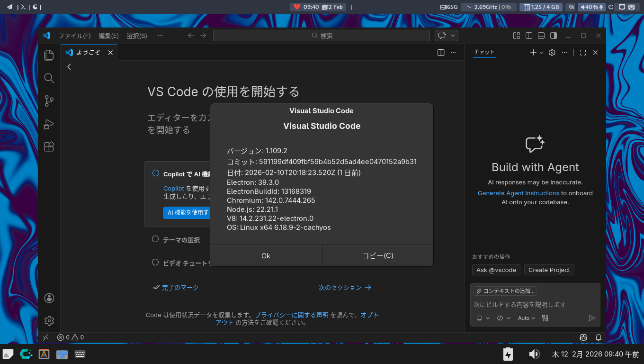Click コピー(C) in the About dialog
Image resolution: width=644 pixels, height=364 pixels.
378,256
